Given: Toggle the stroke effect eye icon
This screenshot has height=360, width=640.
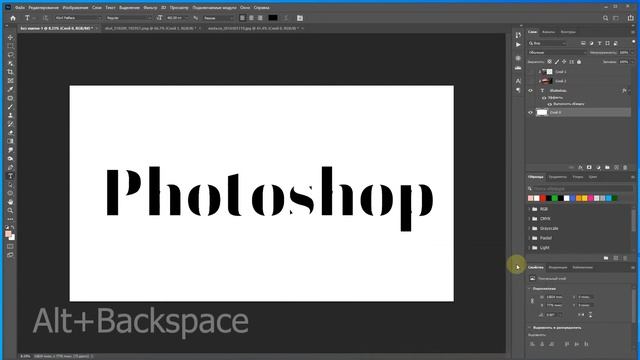Looking at the screenshot, I should pos(549,104).
